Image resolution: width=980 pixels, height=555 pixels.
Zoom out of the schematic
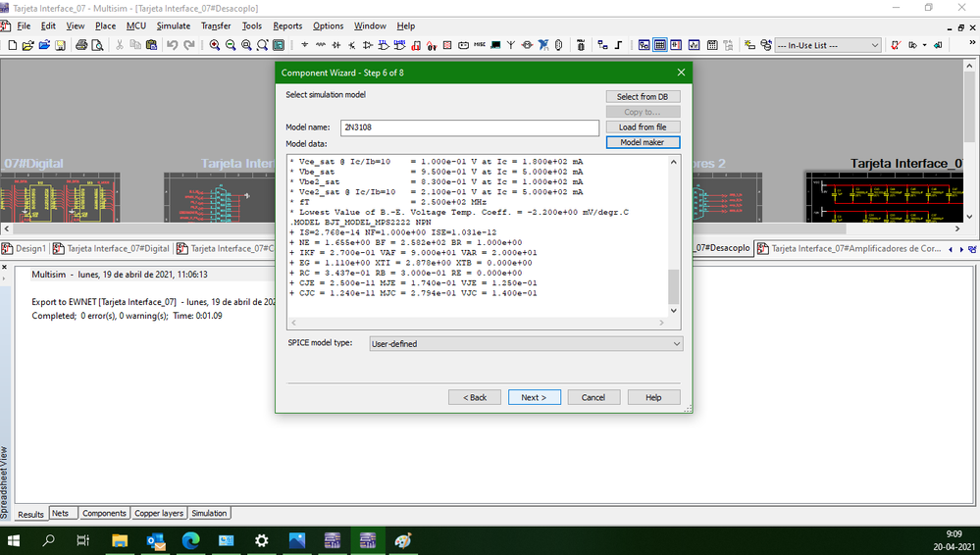231,45
